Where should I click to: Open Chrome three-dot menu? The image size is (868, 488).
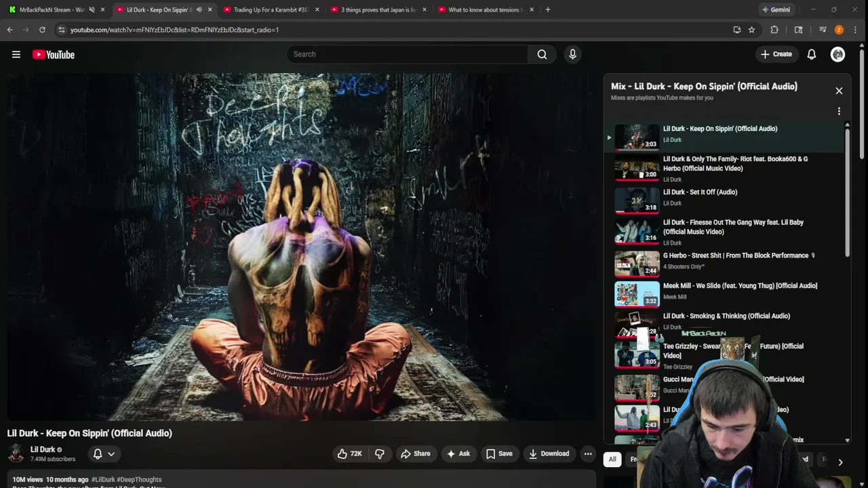coord(856,30)
